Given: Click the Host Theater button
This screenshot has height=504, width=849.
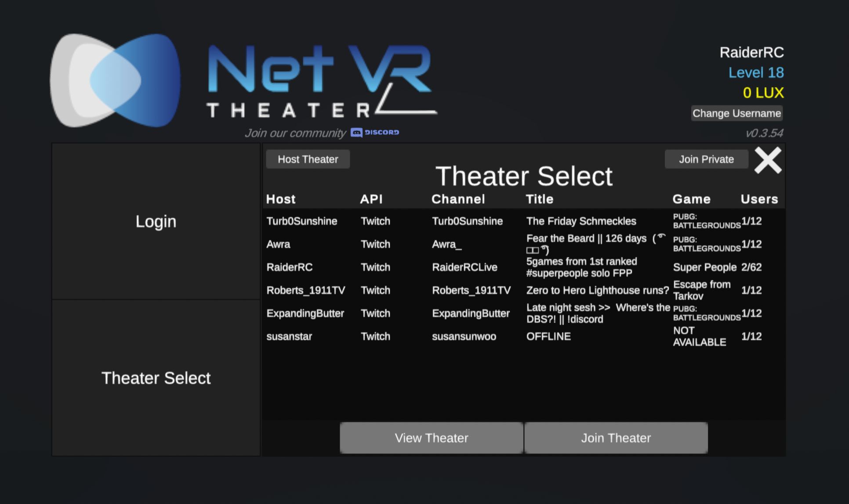Looking at the screenshot, I should tap(308, 159).
